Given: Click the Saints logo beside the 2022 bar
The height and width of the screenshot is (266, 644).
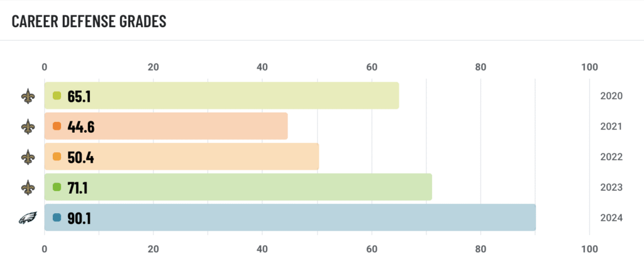Looking at the screenshot, I should point(28,157).
